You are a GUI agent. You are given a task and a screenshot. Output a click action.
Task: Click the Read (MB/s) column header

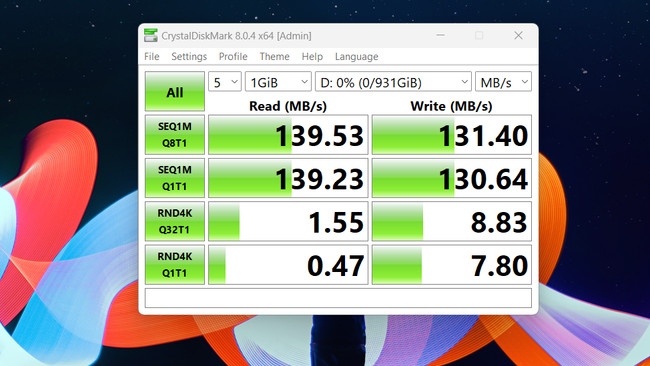tap(288, 106)
